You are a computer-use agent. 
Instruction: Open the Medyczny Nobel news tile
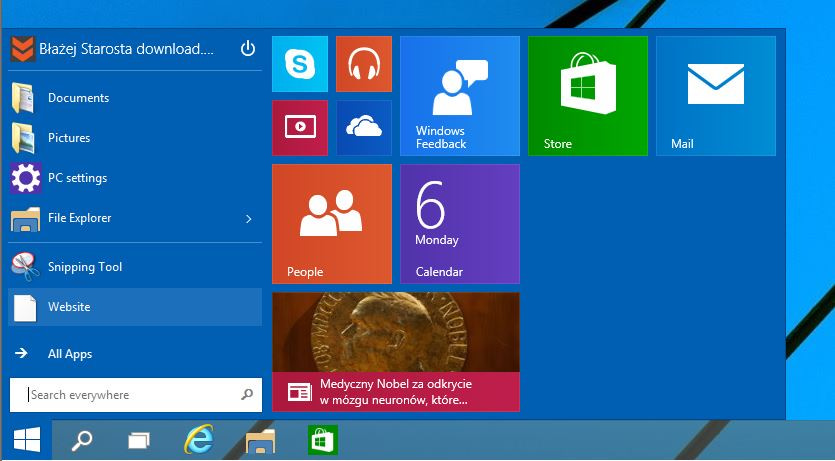(395, 352)
